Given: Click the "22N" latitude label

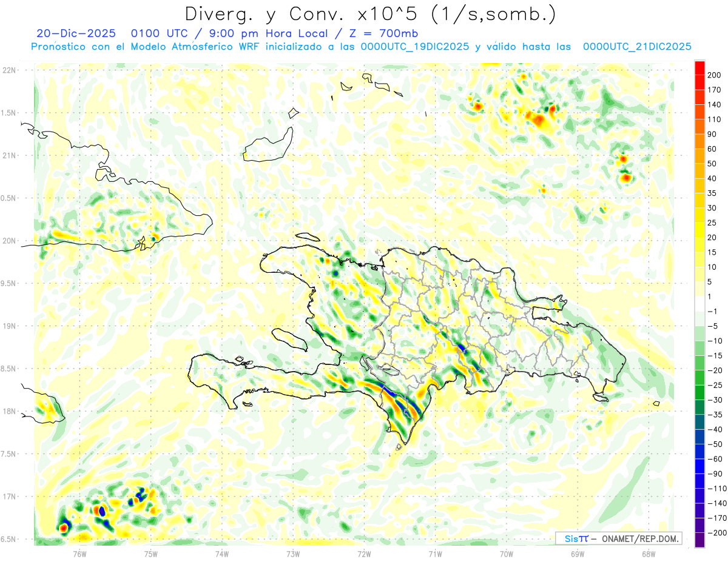Looking at the screenshot, I should [9, 70].
